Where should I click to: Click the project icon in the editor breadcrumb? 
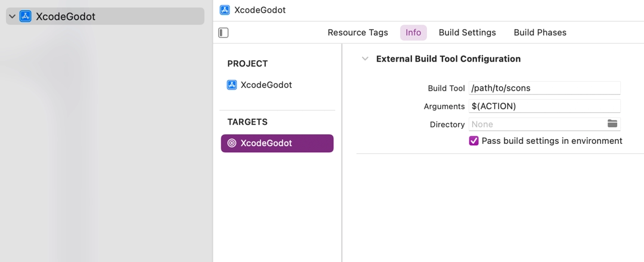(225, 10)
